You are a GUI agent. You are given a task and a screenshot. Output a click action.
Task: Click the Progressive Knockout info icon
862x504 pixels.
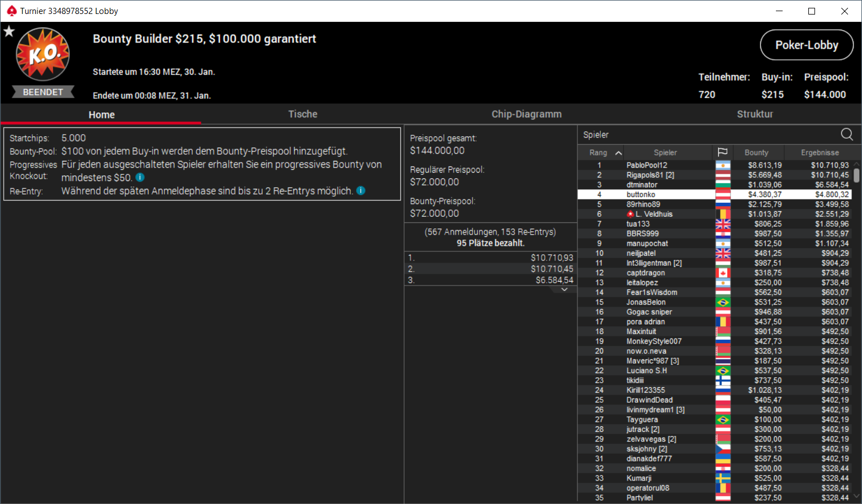coord(140,177)
